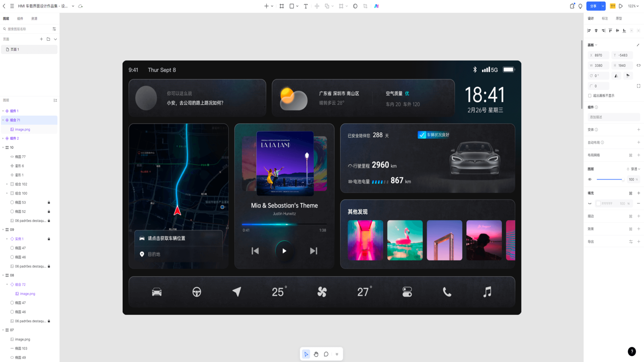
Task: Create a page folder icon
Action: [x=48, y=39]
